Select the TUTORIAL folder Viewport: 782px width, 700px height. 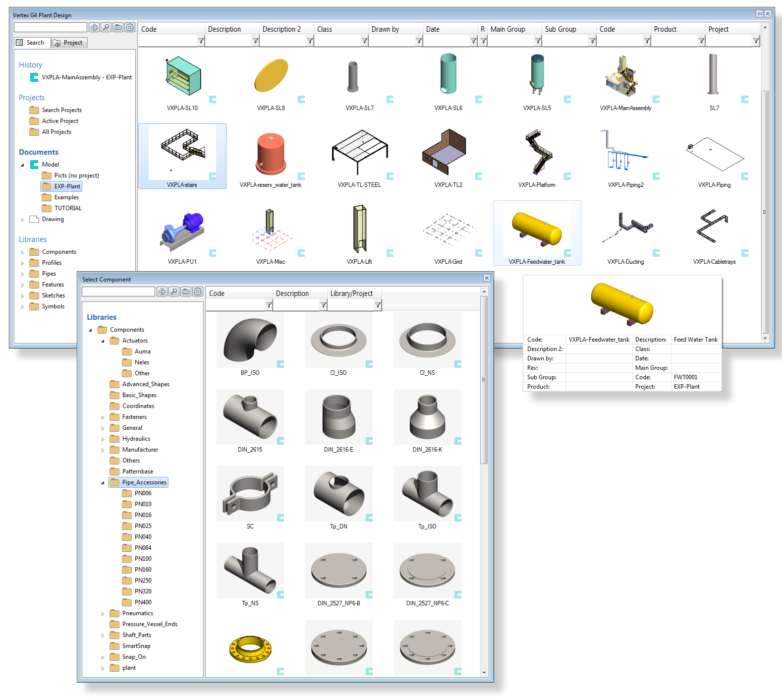pyautogui.click(x=62, y=208)
